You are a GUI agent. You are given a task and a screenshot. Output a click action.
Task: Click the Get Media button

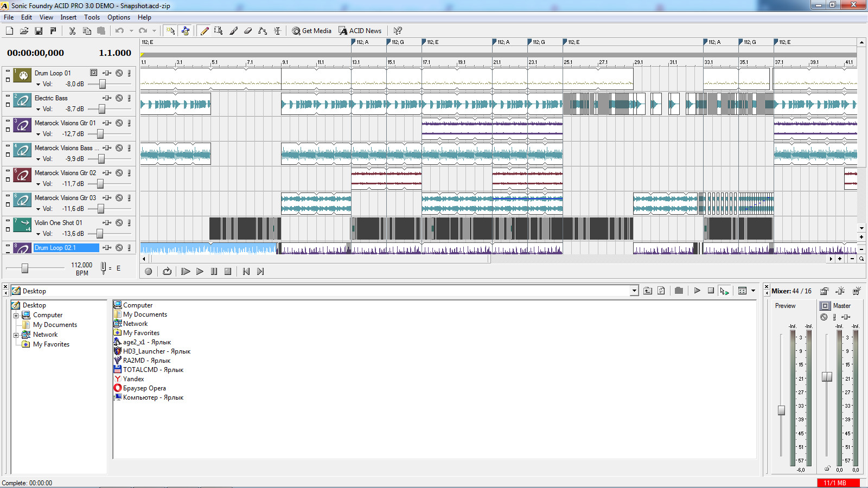tap(311, 31)
